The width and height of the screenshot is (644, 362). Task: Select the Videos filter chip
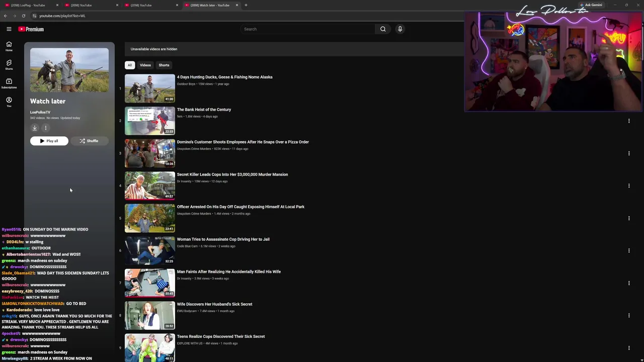[x=145, y=65]
